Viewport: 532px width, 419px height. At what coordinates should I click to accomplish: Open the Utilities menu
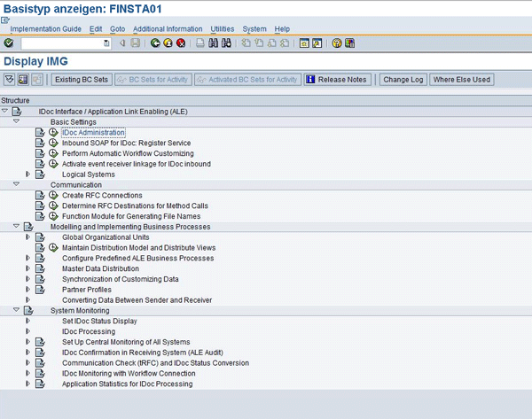222,29
